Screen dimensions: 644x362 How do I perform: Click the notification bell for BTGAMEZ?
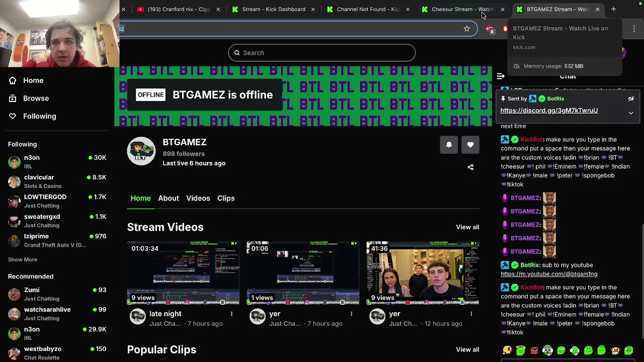coord(449,145)
